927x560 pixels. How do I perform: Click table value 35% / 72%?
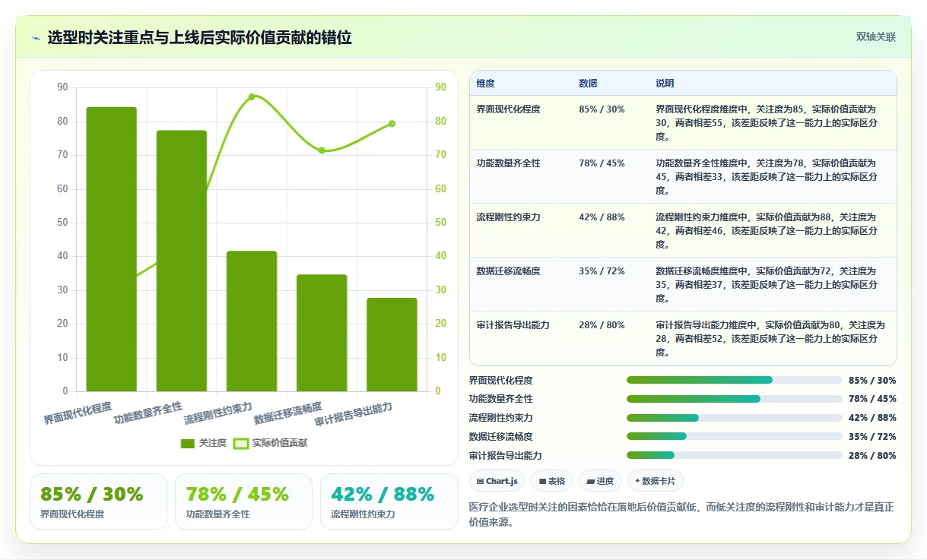coord(602,271)
